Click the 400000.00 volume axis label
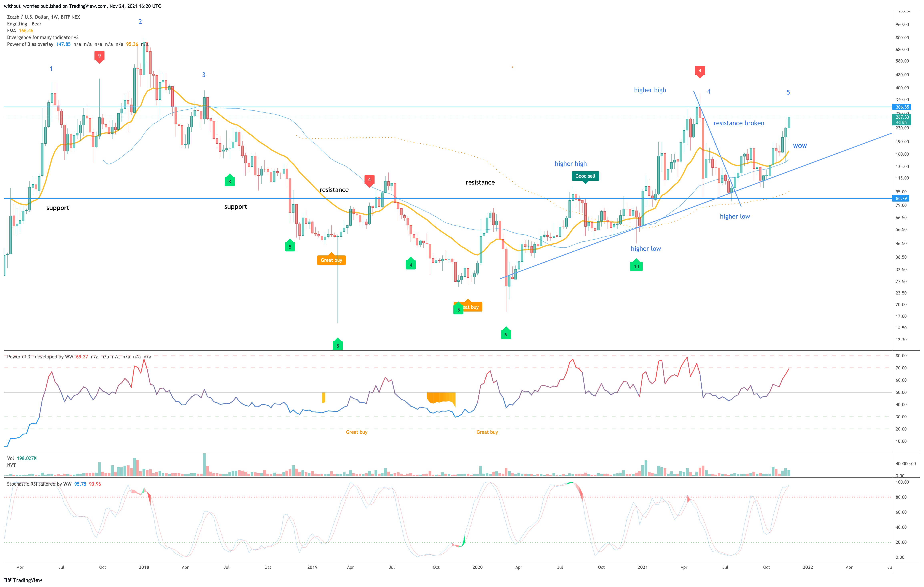Screen dimensions: 924x587 [905, 464]
